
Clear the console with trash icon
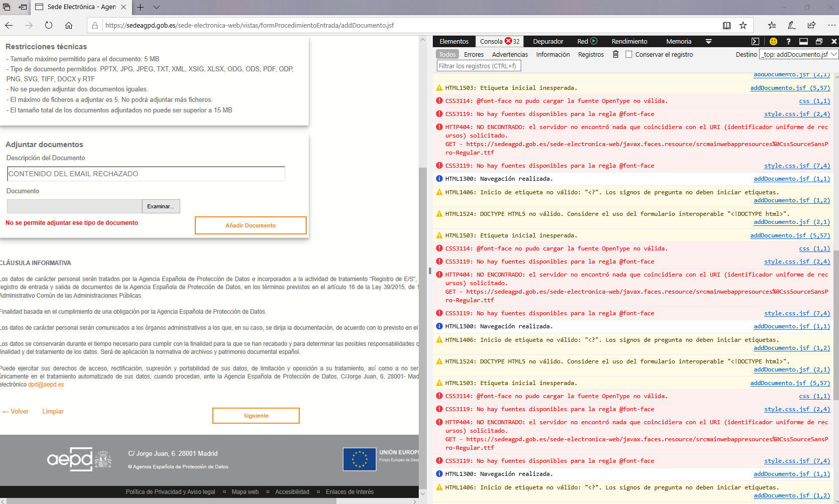[616, 54]
